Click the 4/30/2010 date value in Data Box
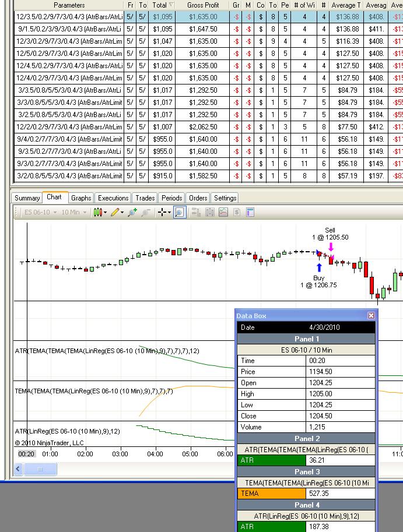 click(x=324, y=327)
